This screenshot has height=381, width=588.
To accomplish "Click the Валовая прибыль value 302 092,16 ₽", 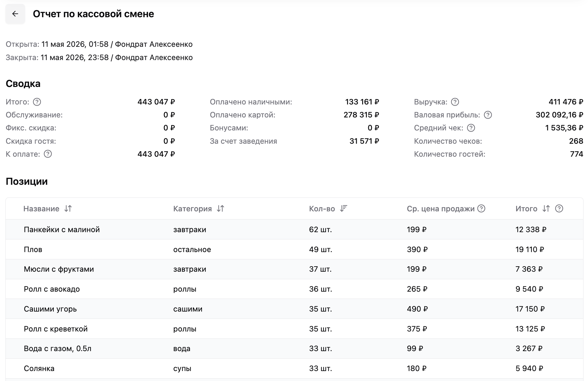I will pos(560,115).
